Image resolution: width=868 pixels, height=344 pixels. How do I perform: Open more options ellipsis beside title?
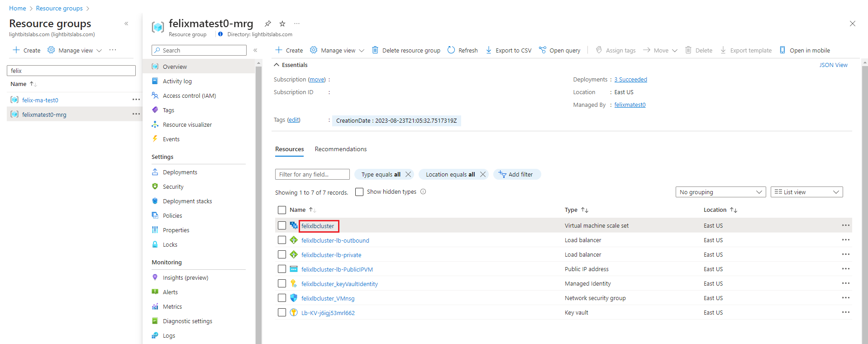[x=297, y=24]
